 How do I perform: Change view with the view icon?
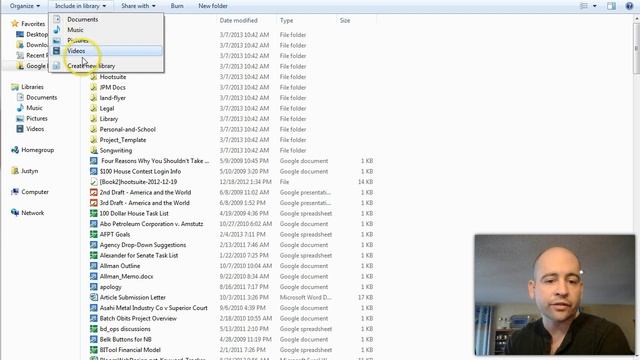(584, 6)
